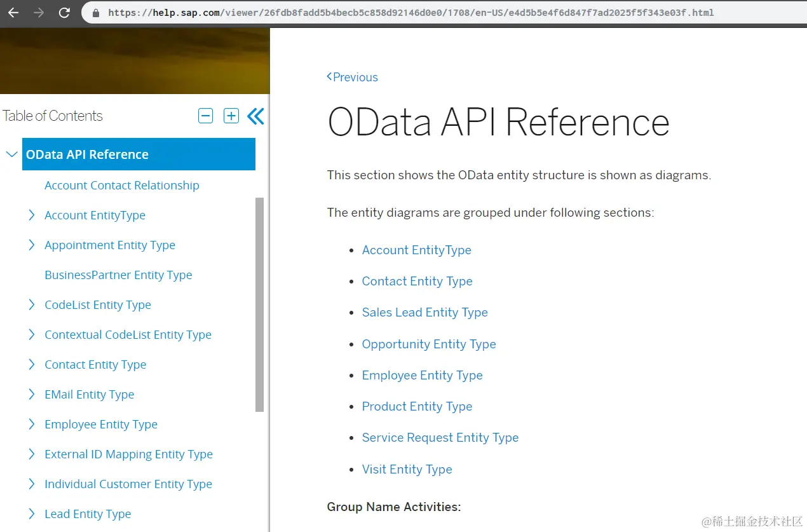
Task: Click the URL address bar
Action: (x=445, y=13)
